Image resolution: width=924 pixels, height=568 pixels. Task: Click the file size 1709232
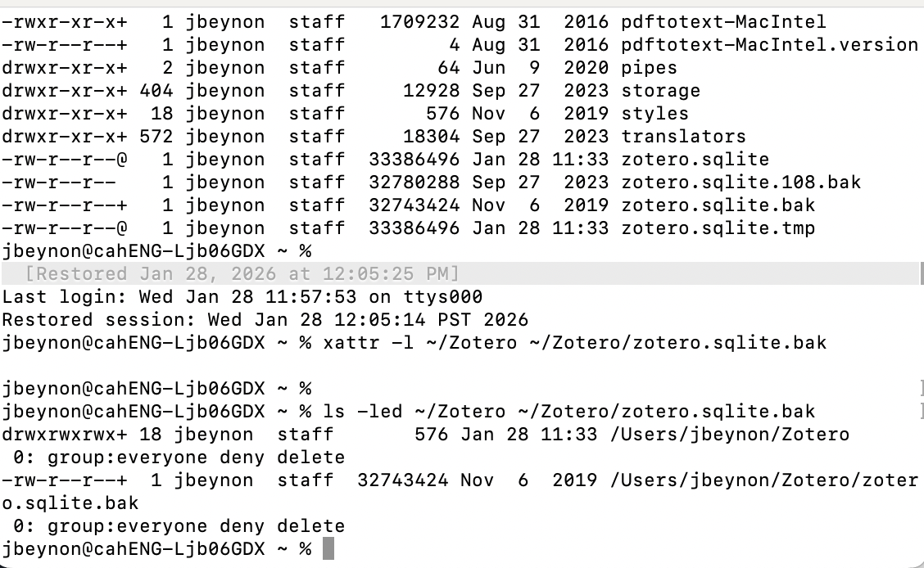[419, 22]
